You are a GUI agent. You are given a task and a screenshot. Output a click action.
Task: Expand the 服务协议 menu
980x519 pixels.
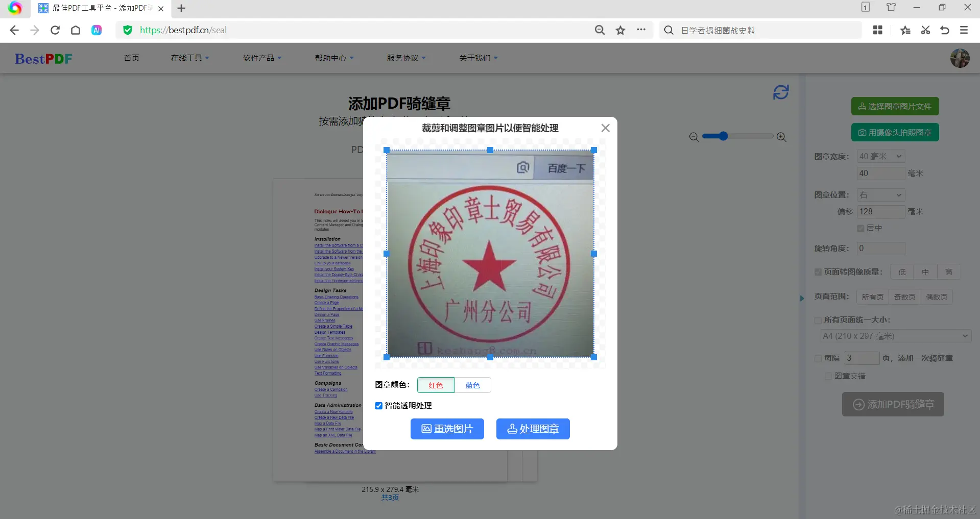pos(406,58)
